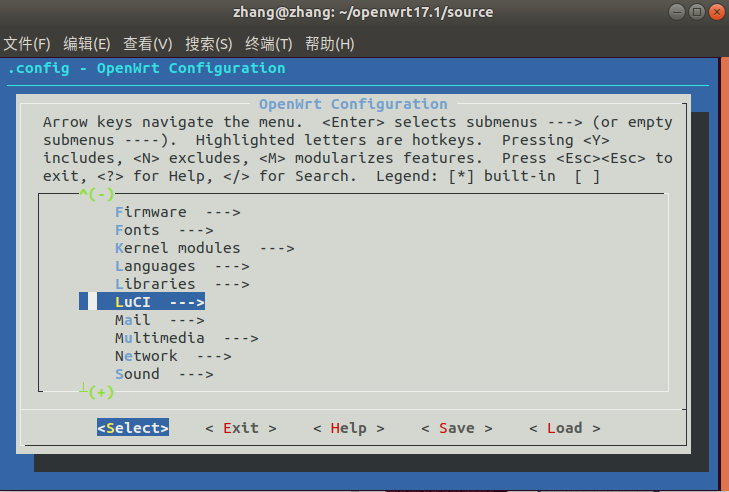
Task: Open the Mail submenu entry
Action: [x=159, y=320]
